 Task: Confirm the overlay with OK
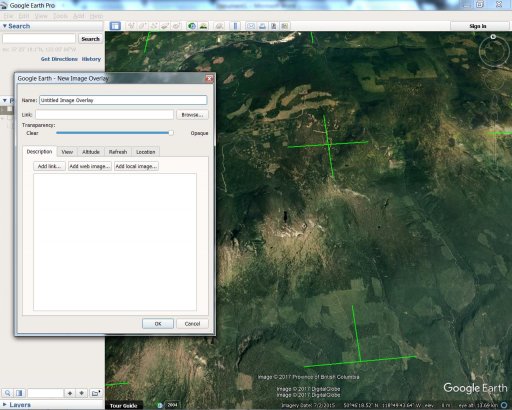pos(158,324)
